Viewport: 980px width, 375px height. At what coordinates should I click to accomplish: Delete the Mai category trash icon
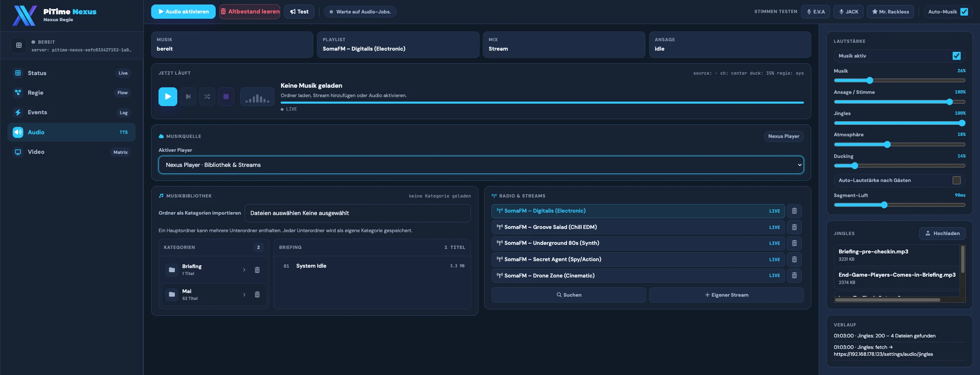(x=257, y=295)
